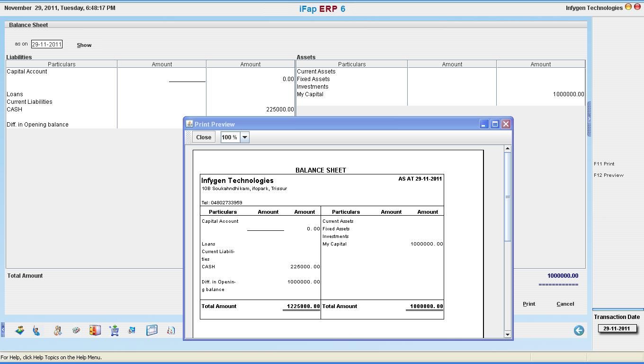Open the two-users group icon in bottom toolbar
Viewport: 644px width, 364px height.
coord(57,330)
